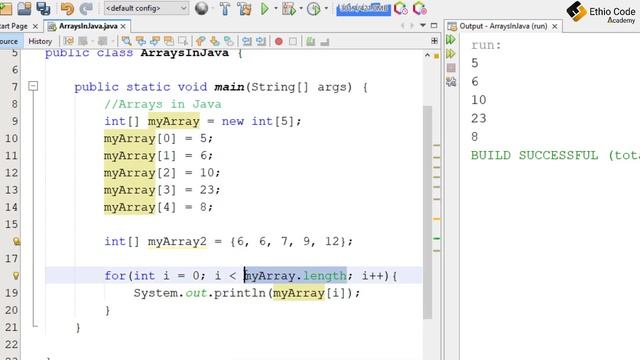Viewport: 640px width, 360px height.
Task: Click the Uncomment icon
Action: (x=325, y=41)
